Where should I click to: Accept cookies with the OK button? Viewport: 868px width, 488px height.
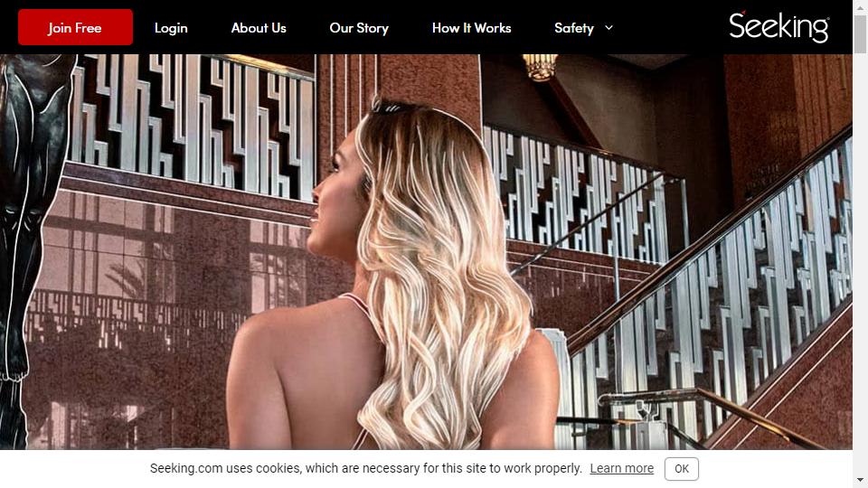(x=682, y=469)
